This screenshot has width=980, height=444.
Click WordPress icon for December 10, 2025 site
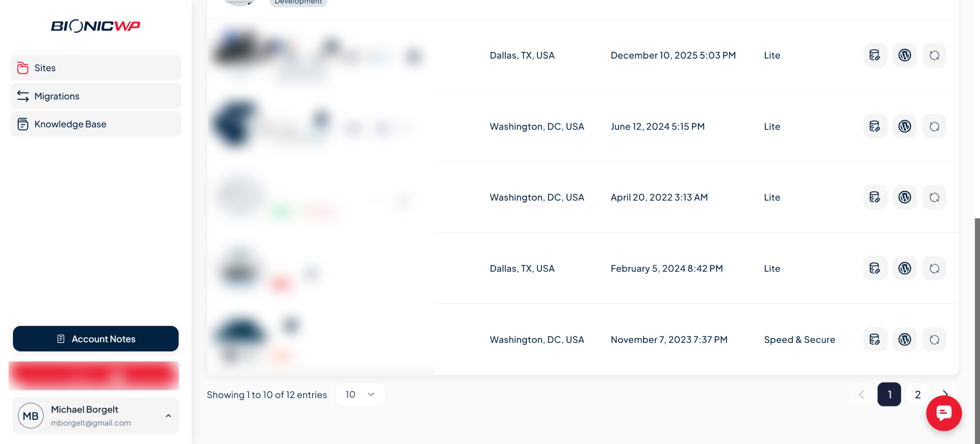(x=905, y=55)
